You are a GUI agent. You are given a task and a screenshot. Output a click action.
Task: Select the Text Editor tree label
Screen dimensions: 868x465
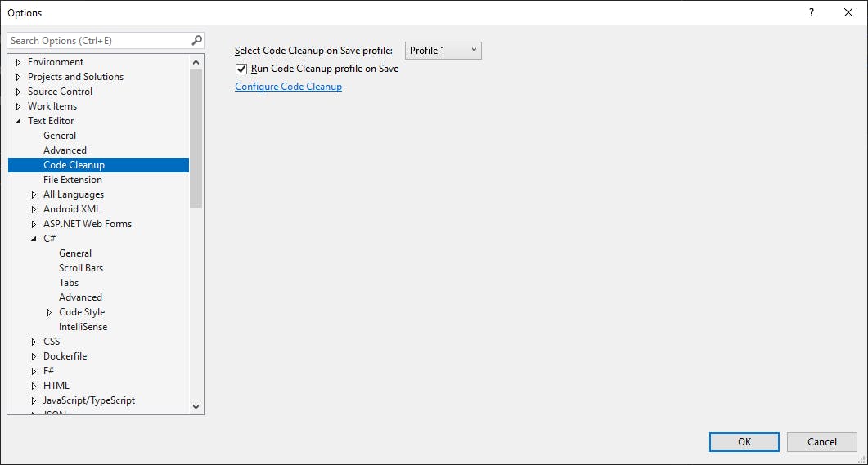pos(51,120)
